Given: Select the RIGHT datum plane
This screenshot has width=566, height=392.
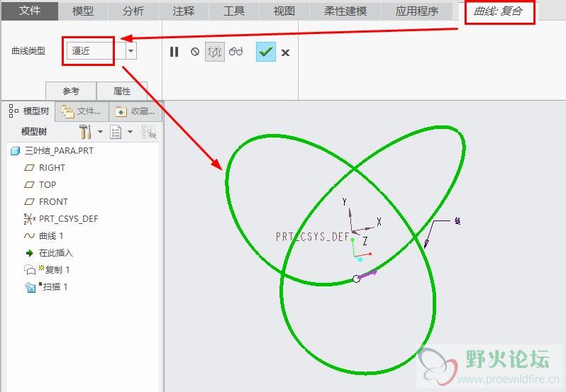Looking at the screenshot, I should coord(52,168).
